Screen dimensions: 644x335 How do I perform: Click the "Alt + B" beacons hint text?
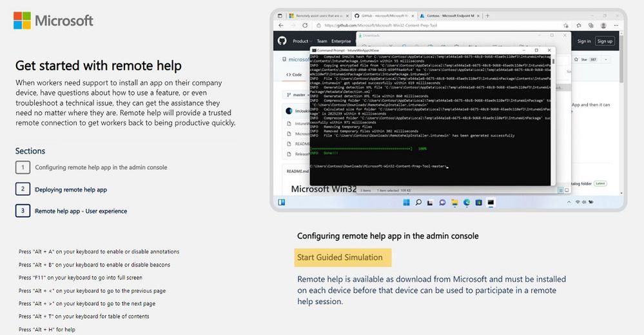tap(95, 265)
